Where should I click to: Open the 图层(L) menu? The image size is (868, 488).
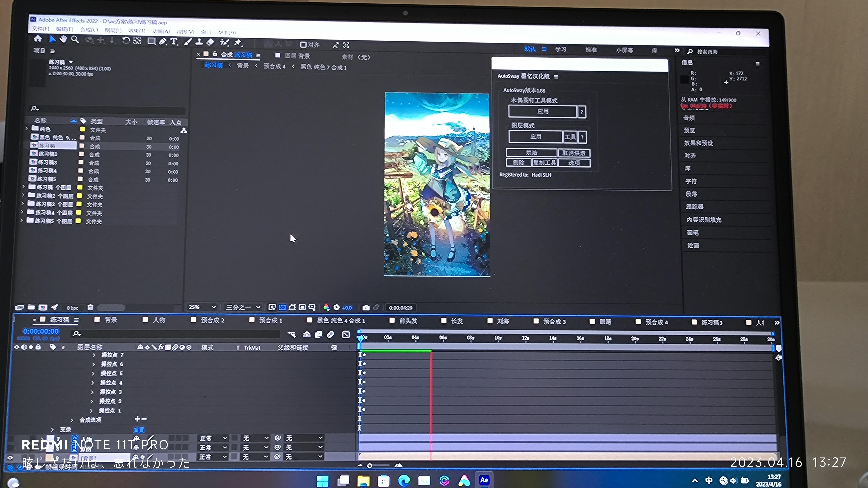[113, 30]
